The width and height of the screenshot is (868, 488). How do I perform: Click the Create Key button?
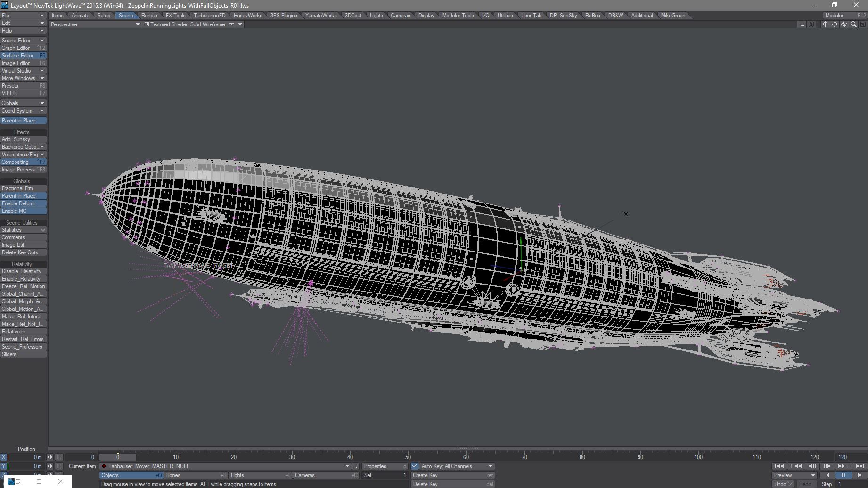[452, 475]
